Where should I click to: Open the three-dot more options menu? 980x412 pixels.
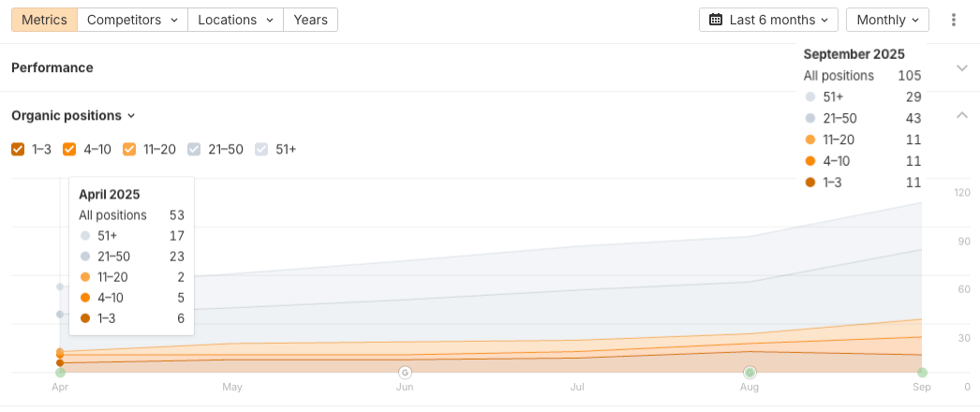954,20
